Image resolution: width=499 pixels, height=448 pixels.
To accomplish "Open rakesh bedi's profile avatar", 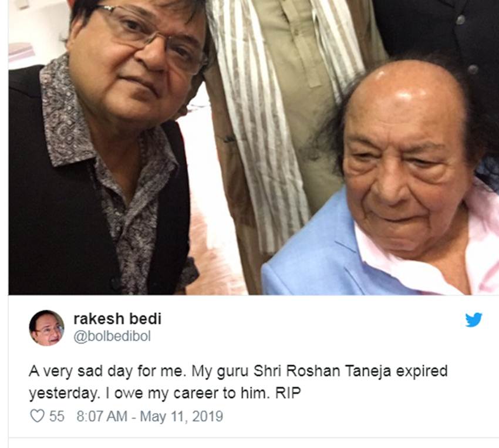I will (x=46, y=328).
